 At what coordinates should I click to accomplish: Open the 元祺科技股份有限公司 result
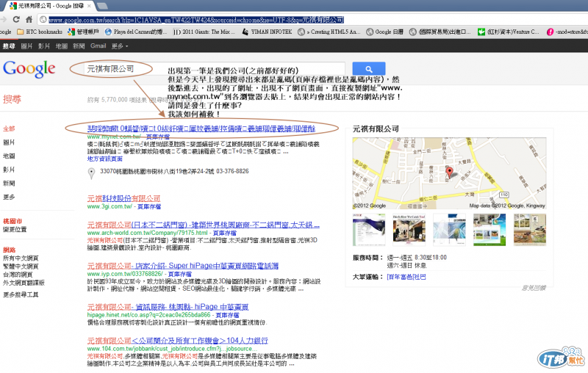coord(123,198)
